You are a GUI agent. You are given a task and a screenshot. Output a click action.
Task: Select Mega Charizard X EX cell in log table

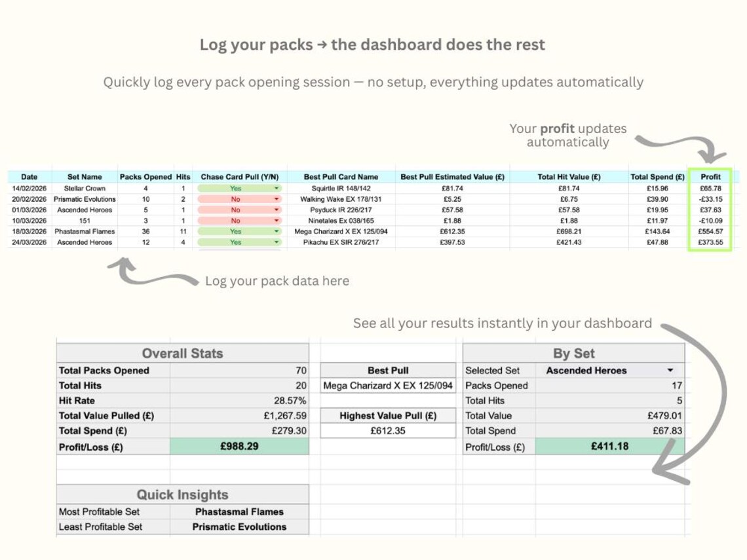[341, 231]
